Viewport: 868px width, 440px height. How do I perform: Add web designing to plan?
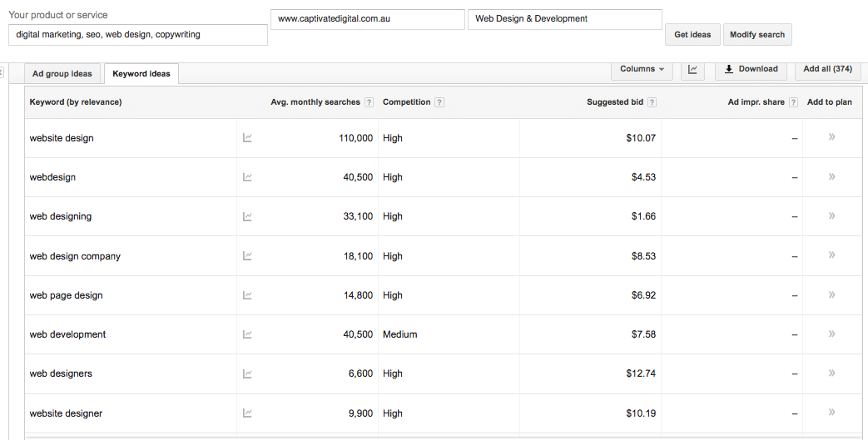click(831, 216)
